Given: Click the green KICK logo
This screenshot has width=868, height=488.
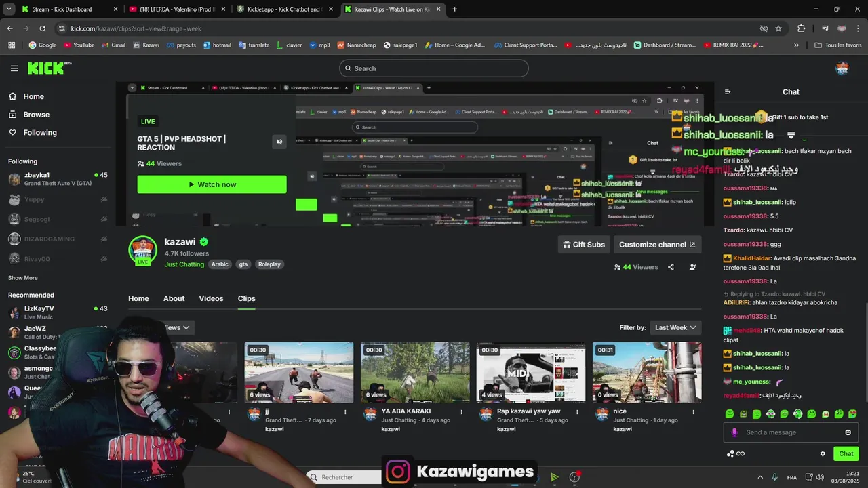Looking at the screenshot, I should click(49, 68).
